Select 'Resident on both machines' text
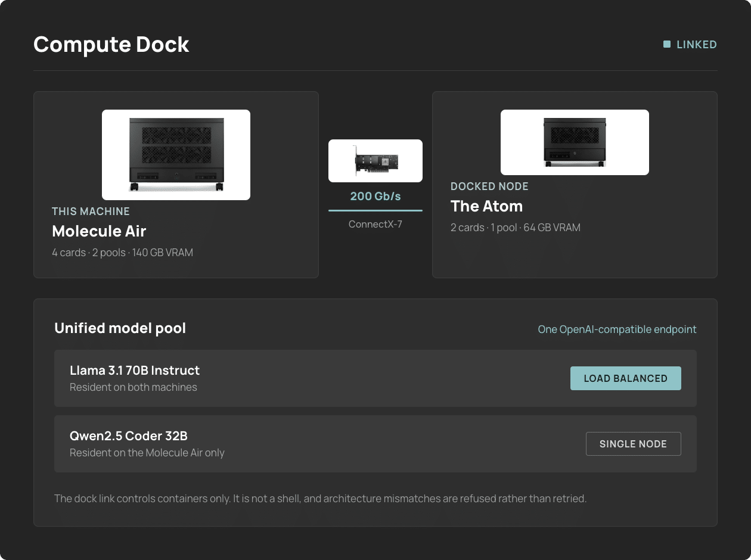 click(x=134, y=387)
